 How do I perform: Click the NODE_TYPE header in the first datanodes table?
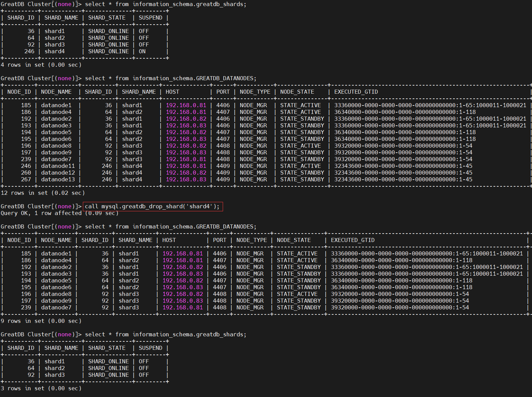pos(255,92)
